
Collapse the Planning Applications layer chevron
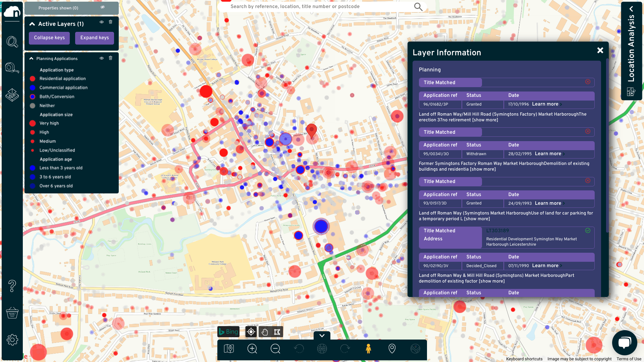[x=31, y=58]
